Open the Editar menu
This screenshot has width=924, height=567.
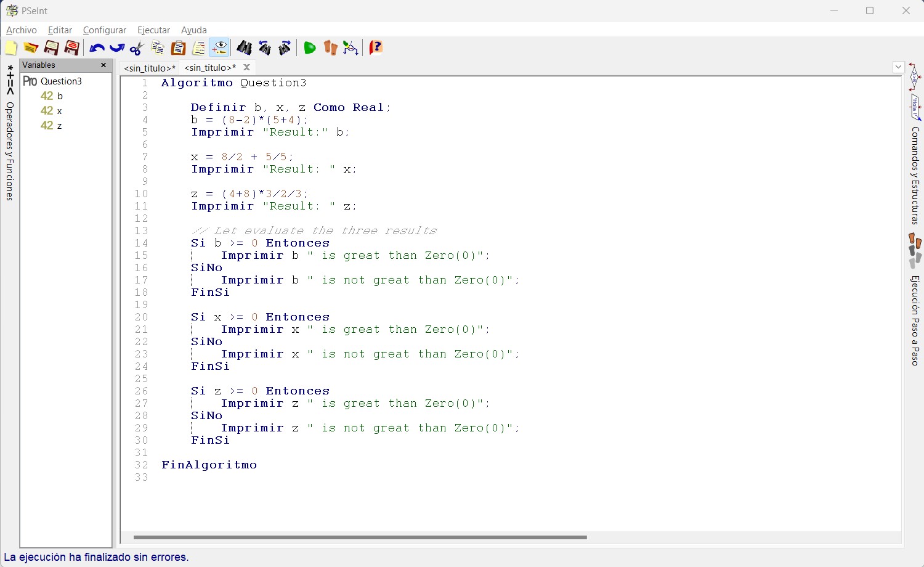pyautogui.click(x=60, y=30)
